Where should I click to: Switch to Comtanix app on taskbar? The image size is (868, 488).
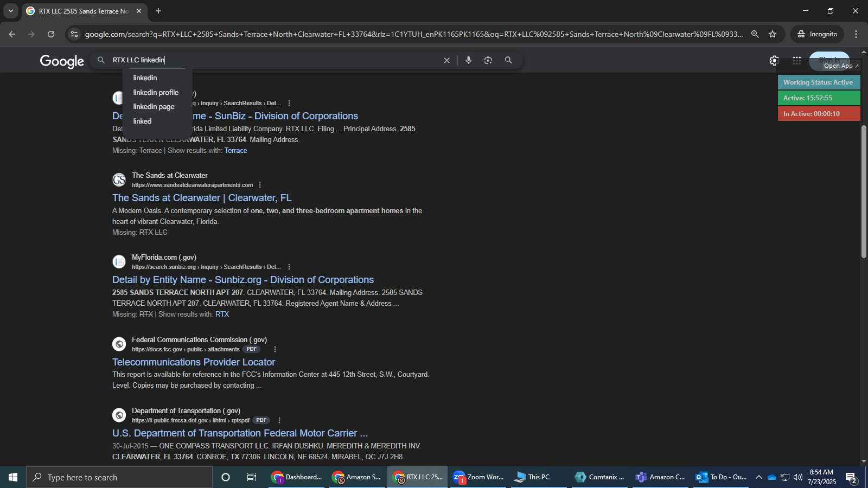(x=599, y=477)
